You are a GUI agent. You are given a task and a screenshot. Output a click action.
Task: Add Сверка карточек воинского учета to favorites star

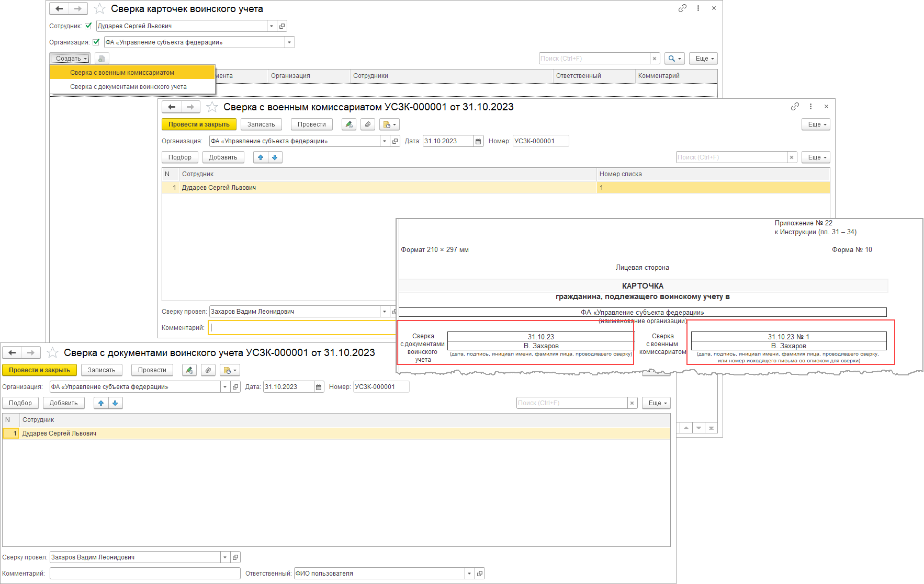click(99, 9)
